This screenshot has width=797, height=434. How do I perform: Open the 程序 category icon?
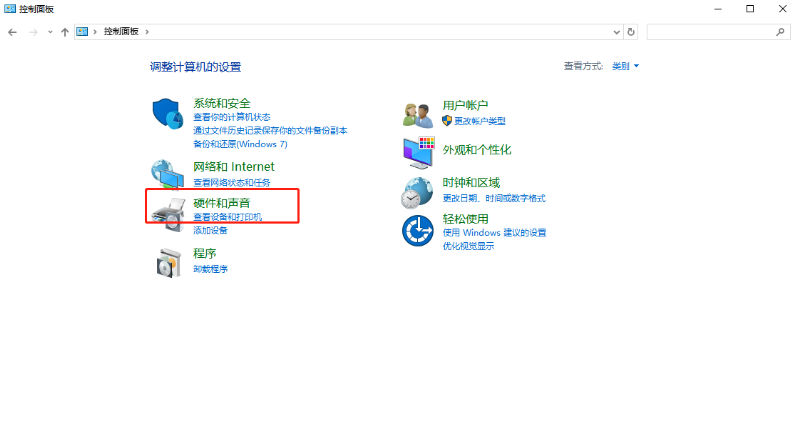point(167,262)
